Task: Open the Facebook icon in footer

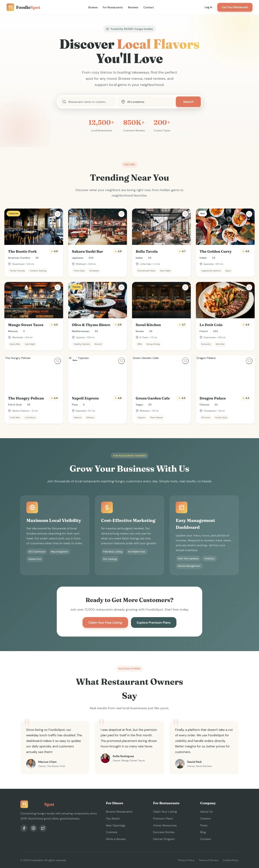Action: tap(24, 828)
